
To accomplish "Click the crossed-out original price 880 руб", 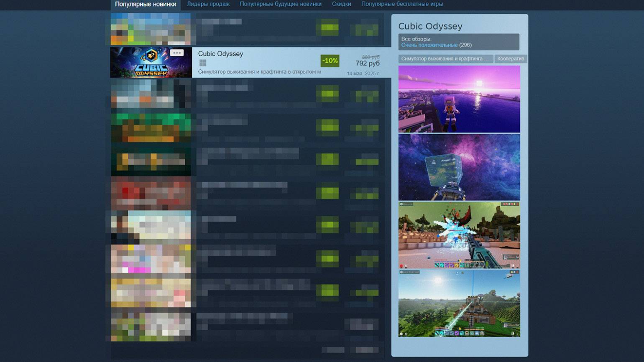I will click(x=371, y=57).
